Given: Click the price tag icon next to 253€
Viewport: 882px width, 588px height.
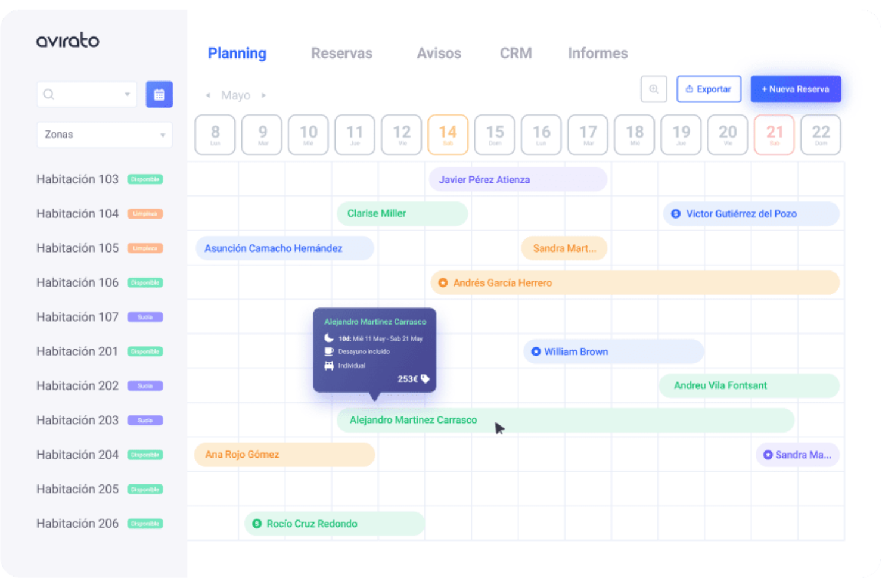Looking at the screenshot, I should [x=425, y=379].
